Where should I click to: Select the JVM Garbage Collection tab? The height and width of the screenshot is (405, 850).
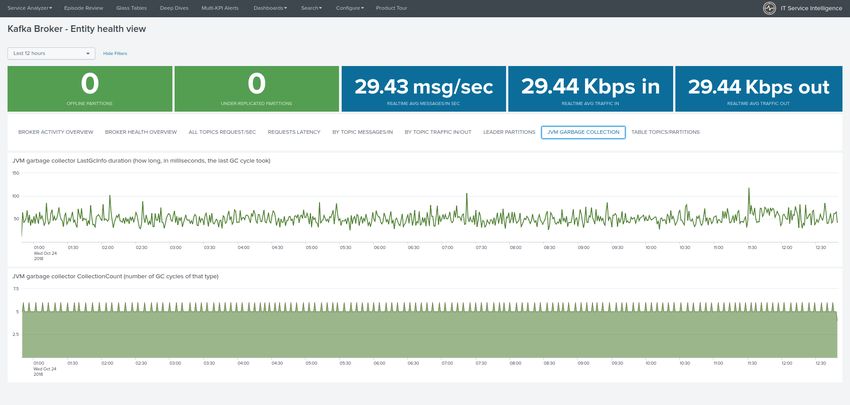point(583,132)
